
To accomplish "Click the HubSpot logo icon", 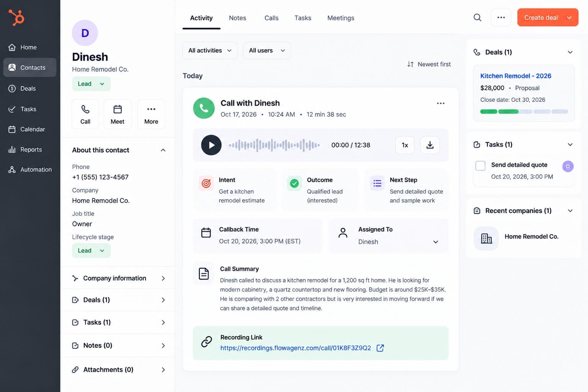I will click(16, 18).
